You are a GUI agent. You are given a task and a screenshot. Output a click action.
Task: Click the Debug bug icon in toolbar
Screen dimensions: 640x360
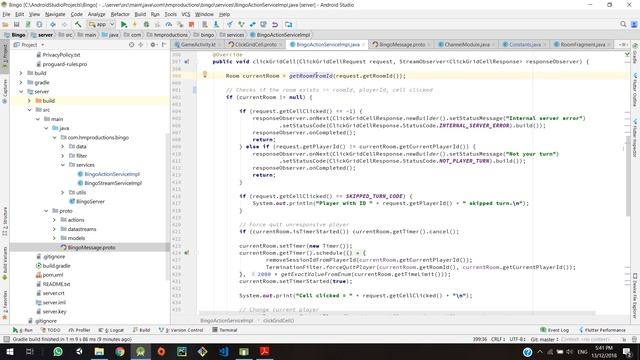pyautogui.click(x=146, y=24)
